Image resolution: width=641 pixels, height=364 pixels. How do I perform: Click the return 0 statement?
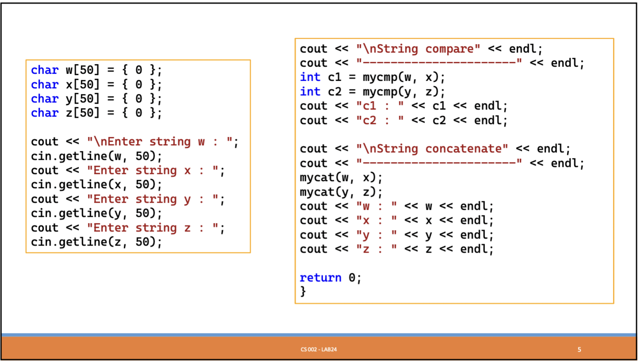pyautogui.click(x=329, y=277)
